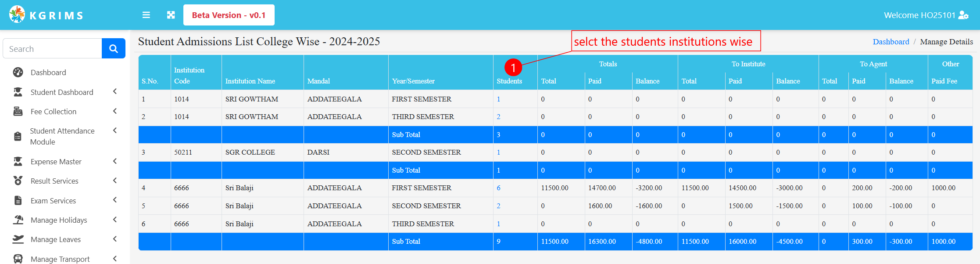Click the Fee Collection cash register icon
Viewport: 980px width, 264px height.
18,112
